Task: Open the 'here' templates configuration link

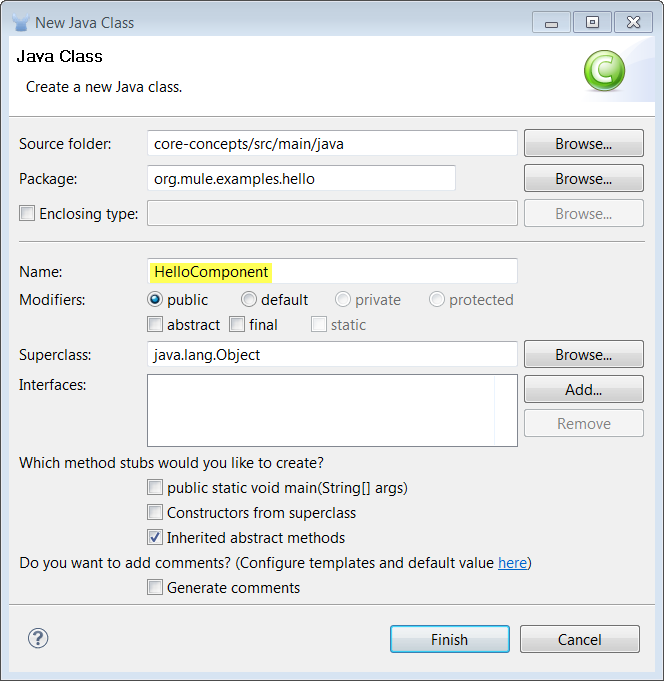Action: (512, 563)
